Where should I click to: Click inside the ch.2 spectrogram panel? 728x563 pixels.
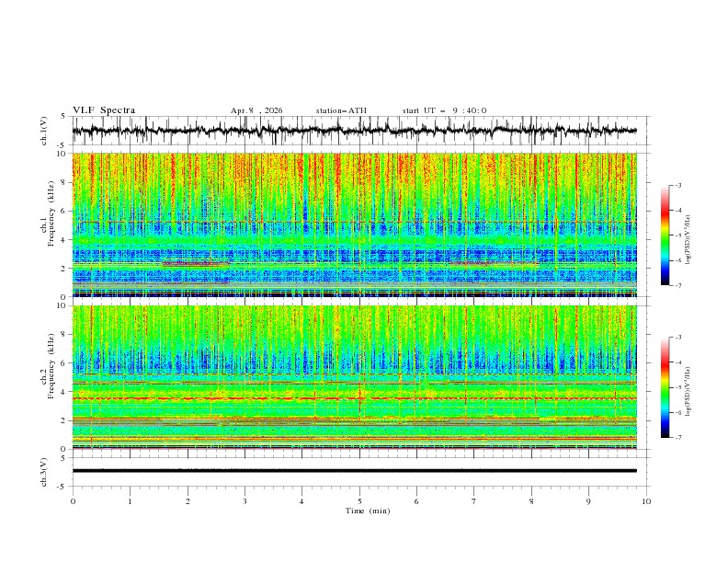coord(354,377)
